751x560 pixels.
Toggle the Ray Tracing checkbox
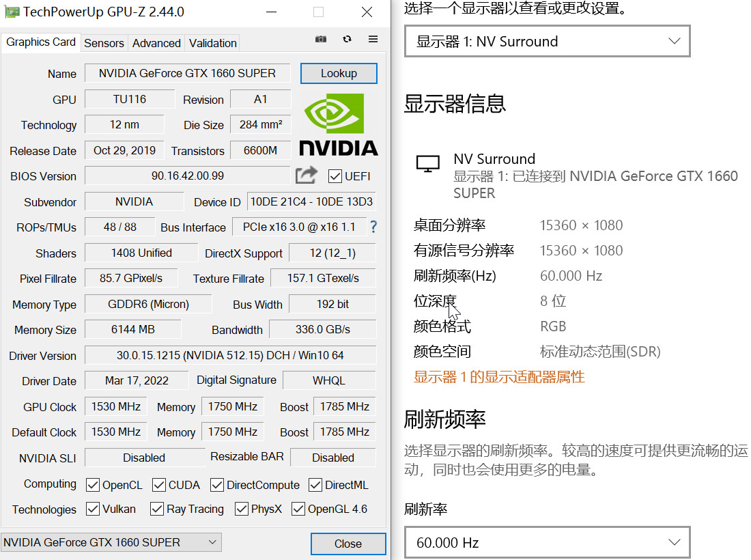coord(156,509)
